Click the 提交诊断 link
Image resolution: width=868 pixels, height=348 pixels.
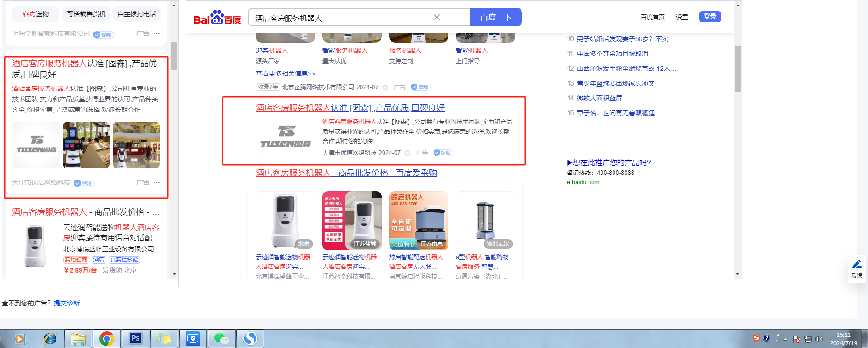67,303
